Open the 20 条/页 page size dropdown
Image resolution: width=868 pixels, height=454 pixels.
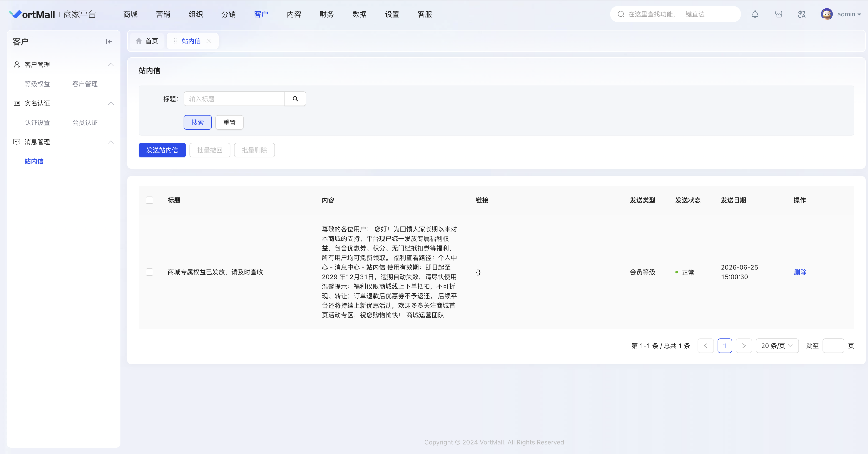click(777, 346)
